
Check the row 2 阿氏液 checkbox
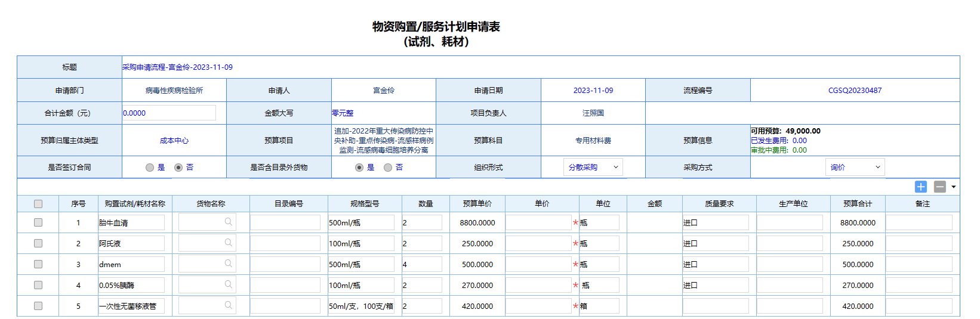point(38,243)
